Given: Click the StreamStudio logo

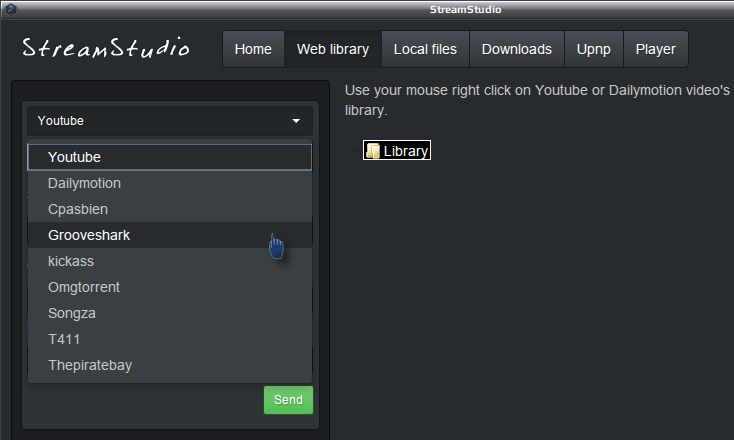Looking at the screenshot, I should tap(106, 48).
